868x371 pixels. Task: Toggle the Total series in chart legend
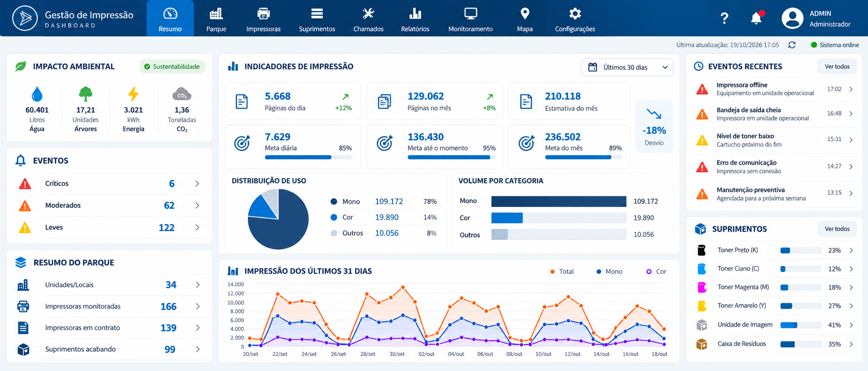coord(562,271)
